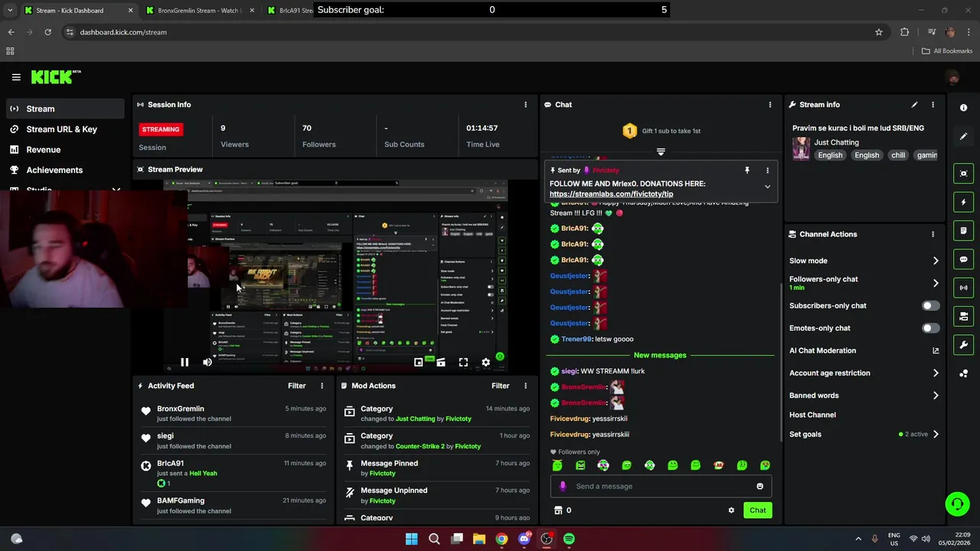Open Spotify from the Windows taskbar
This screenshot has height=551, width=980.
coord(569,539)
